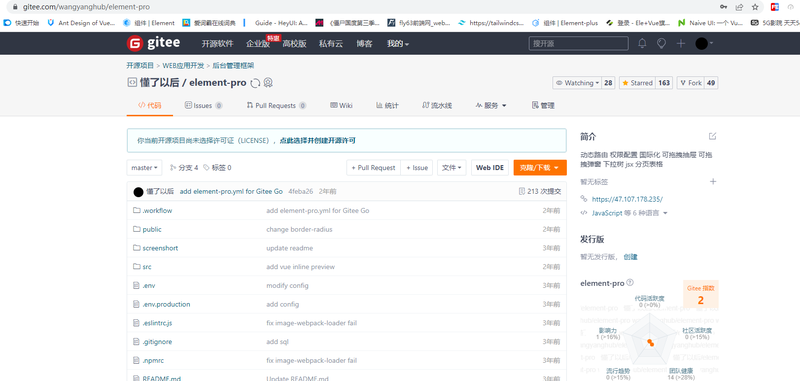Viewport: 800px width, 381px height.
Task: Open the user avatar menu
Action: (x=704, y=44)
